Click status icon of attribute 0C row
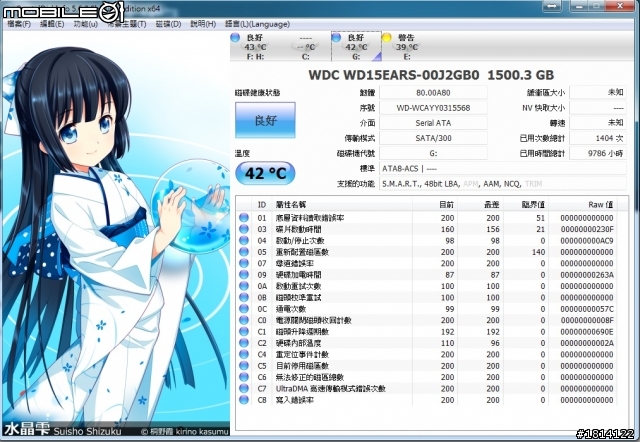 [244, 309]
